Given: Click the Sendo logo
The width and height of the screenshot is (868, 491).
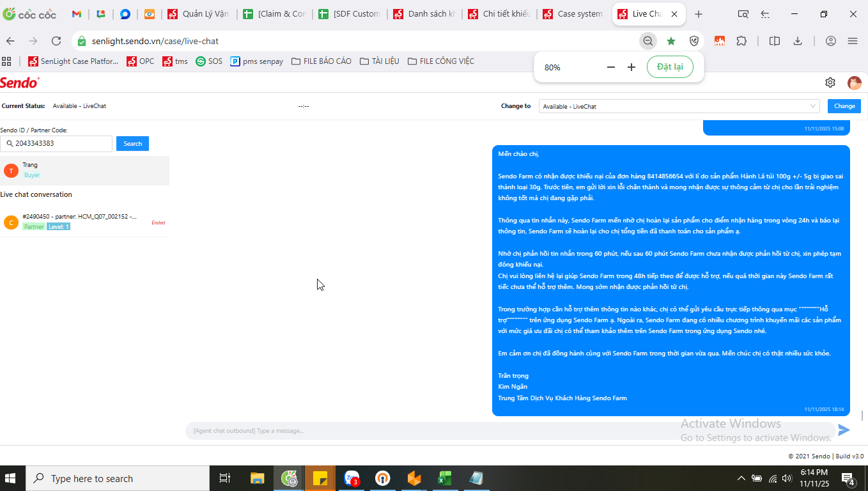Looking at the screenshot, I should pyautogui.click(x=20, y=82).
